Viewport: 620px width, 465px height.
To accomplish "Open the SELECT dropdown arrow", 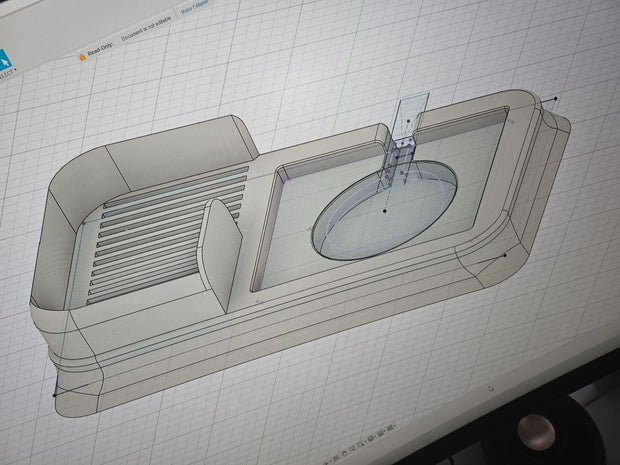I will click(15, 70).
